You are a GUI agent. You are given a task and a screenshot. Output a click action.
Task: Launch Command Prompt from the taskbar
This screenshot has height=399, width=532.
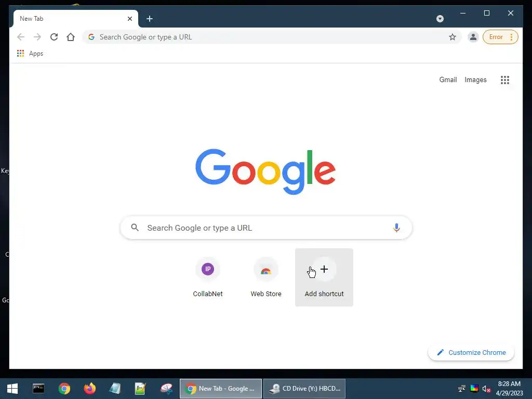click(x=38, y=389)
